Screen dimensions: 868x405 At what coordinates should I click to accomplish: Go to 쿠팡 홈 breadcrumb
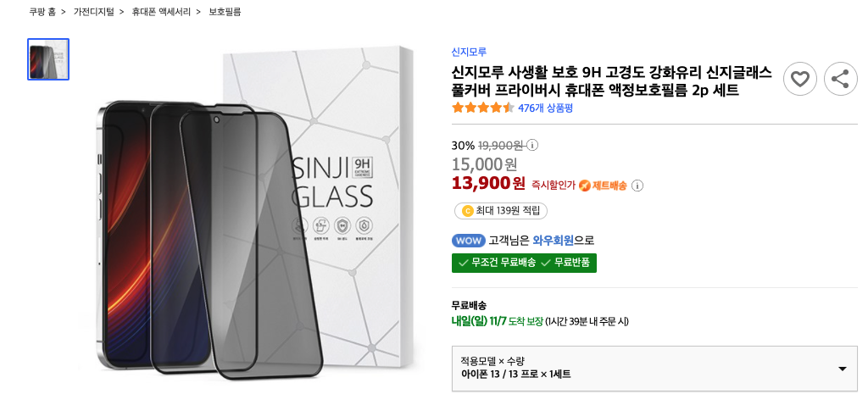click(42, 12)
